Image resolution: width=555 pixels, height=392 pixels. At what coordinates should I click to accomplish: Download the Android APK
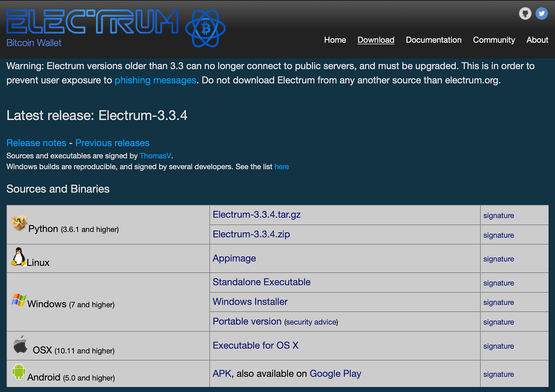click(x=222, y=374)
